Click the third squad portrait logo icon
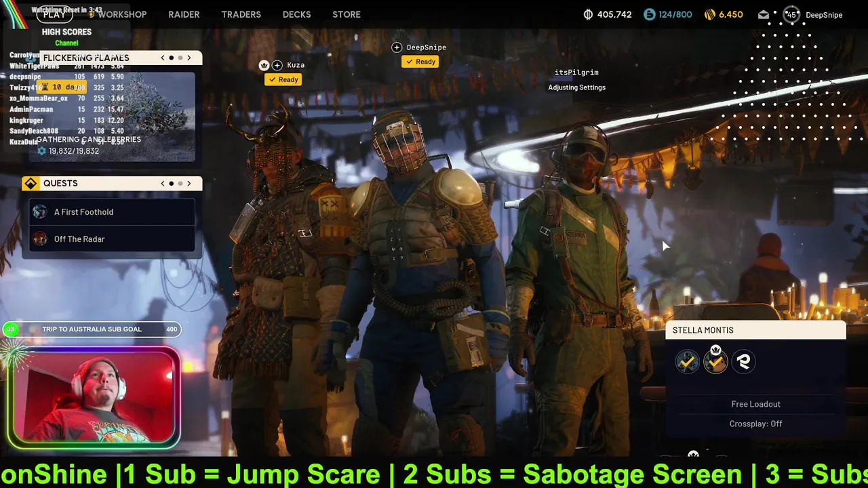868x488 pixels. coord(744,362)
